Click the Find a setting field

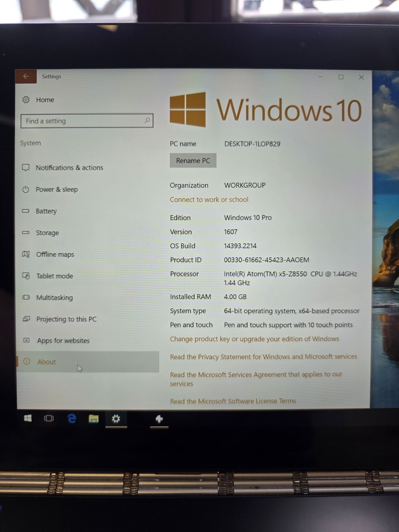tap(87, 121)
